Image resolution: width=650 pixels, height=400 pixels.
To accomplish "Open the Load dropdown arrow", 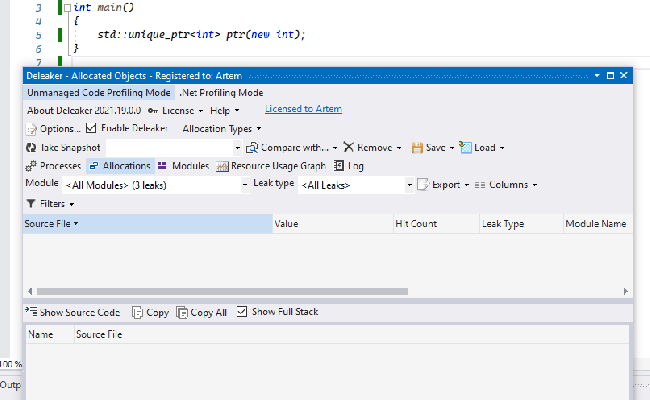I will click(x=502, y=148).
